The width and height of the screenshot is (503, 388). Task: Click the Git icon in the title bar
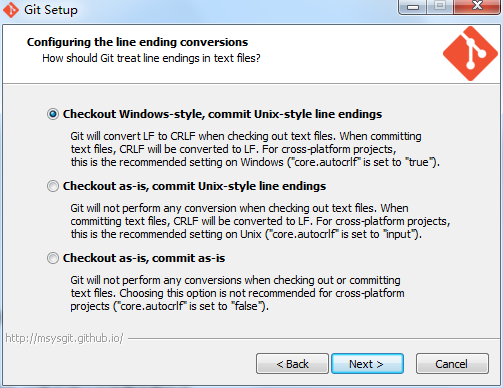[x=10, y=9]
